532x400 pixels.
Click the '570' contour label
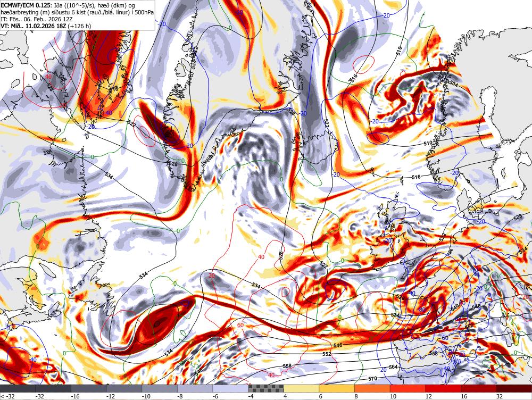click(x=372, y=378)
